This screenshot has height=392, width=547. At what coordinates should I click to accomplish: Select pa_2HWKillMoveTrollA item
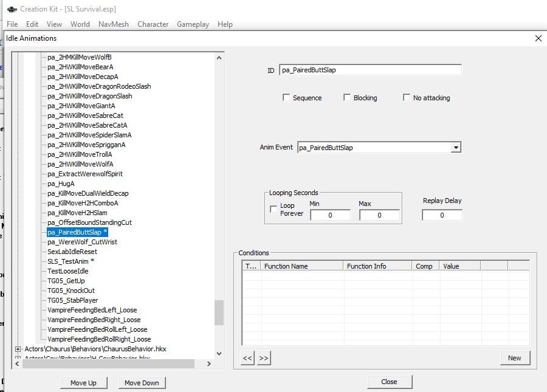point(80,154)
